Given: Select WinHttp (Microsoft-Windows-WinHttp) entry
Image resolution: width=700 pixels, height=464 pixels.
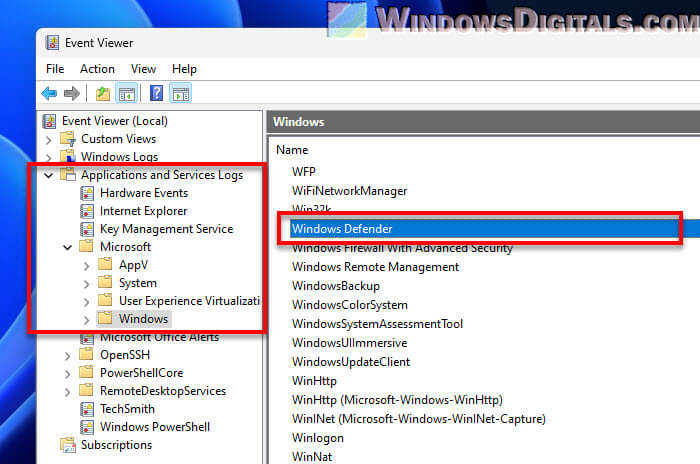Looking at the screenshot, I should pos(397,400).
